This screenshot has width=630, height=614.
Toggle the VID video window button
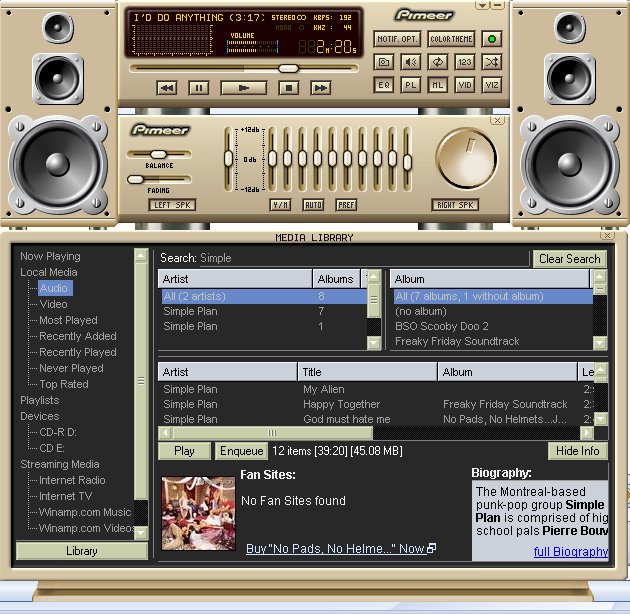point(465,85)
